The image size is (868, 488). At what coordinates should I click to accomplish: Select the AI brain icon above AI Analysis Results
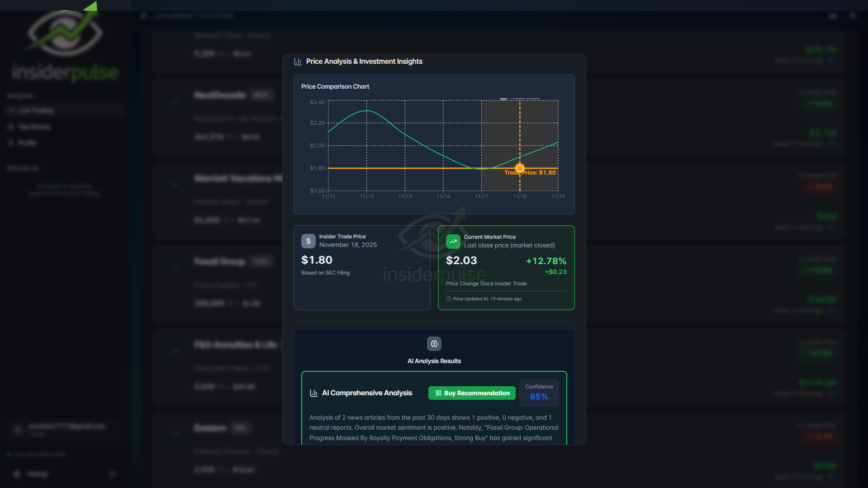tap(434, 344)
